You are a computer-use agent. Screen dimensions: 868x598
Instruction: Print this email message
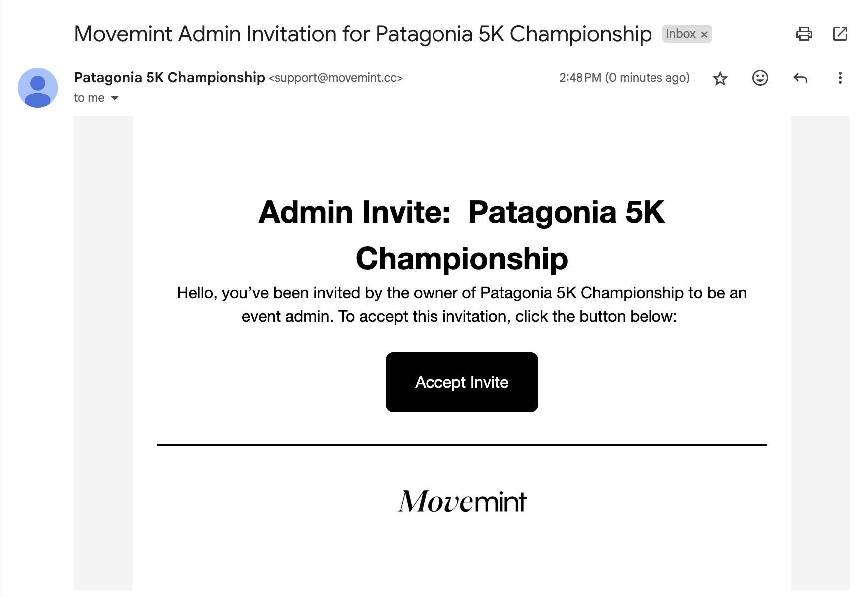click(x=804, y=34)
